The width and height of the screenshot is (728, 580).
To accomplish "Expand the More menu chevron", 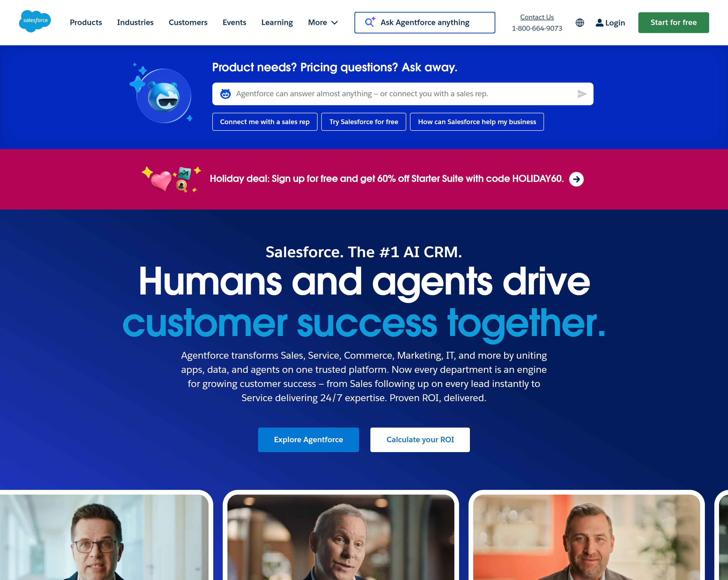I will click(x=334, y=23).
